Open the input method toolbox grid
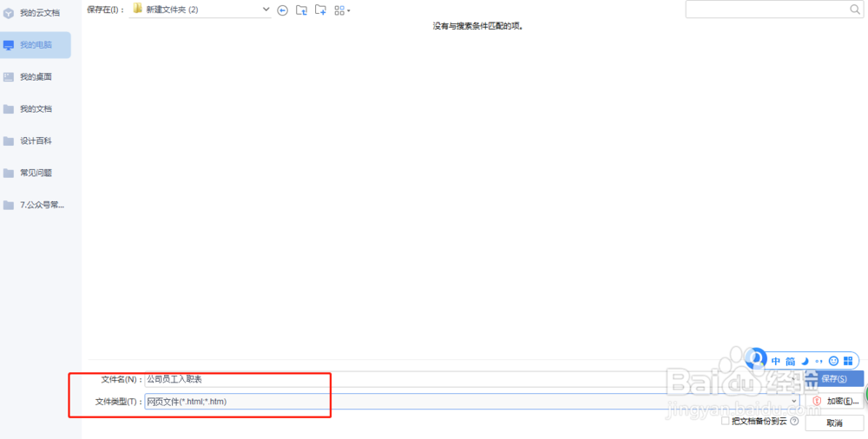Image resolution: width=868 pixels, height=439 pixels. tap(848, 361)
